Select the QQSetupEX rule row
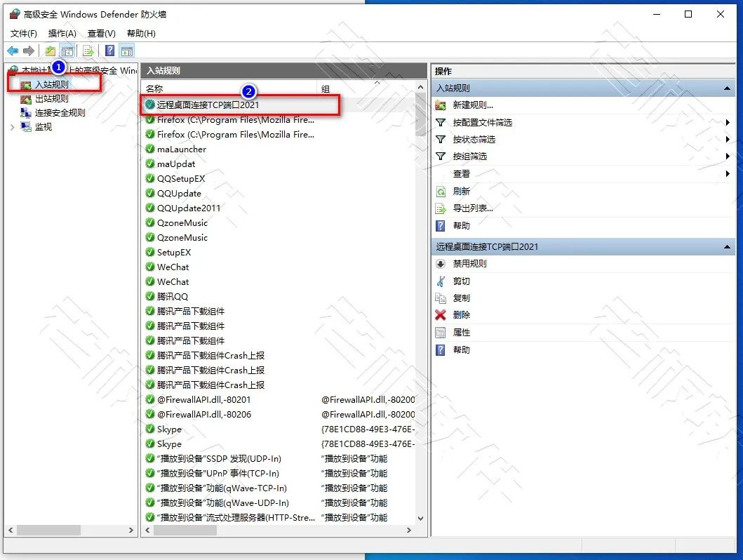Image resolution: width=743 pixels, height=560 pixels. click(279, 179)
